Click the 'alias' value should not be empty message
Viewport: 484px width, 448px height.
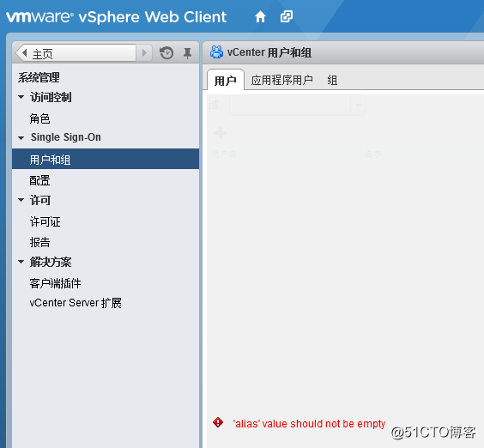coord(309,424)
